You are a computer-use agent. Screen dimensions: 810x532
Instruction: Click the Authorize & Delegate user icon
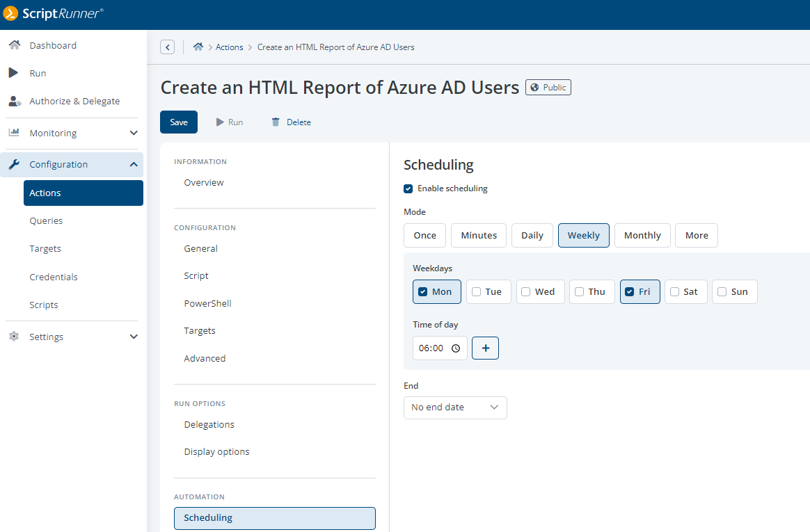pyautogui.click(x=15, y=101)
